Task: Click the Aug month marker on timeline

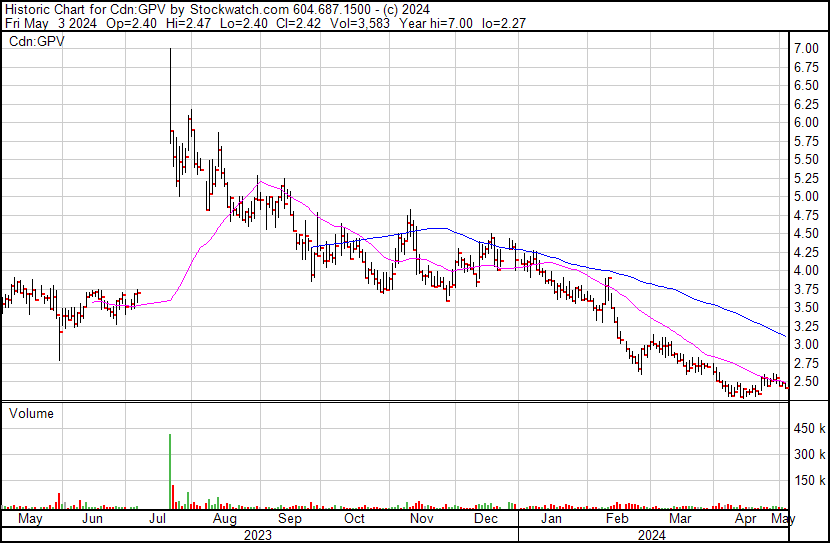Action: [224, 519]
